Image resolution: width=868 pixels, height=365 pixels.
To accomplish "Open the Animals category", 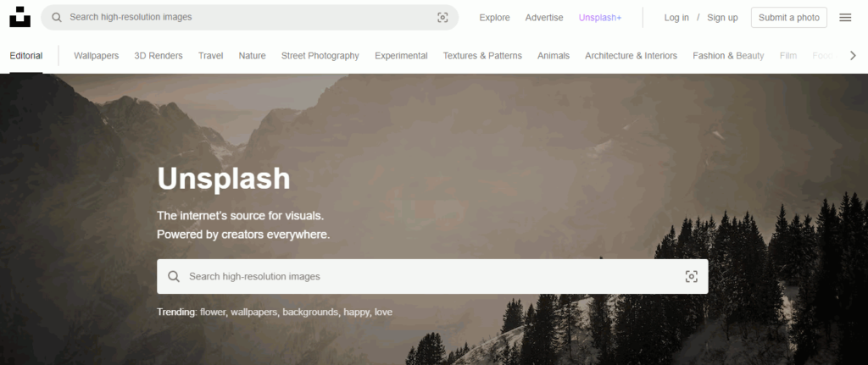I will point(554,56).
